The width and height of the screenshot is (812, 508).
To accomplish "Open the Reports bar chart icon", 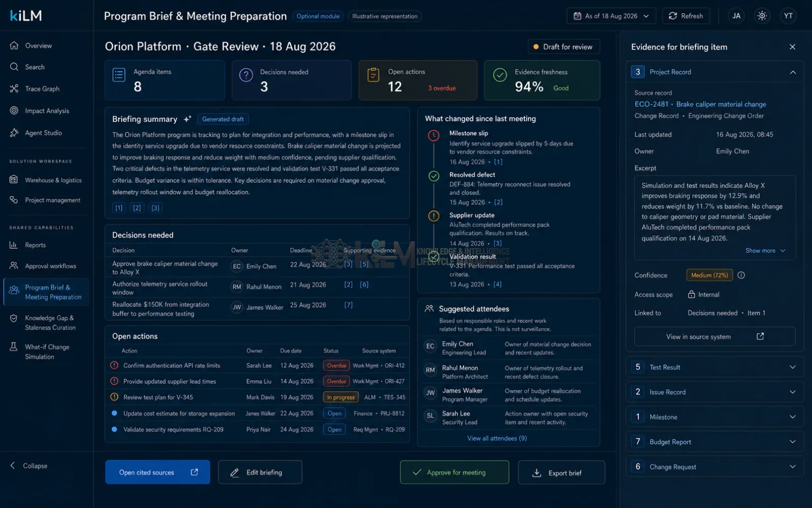I will [14, 245].
